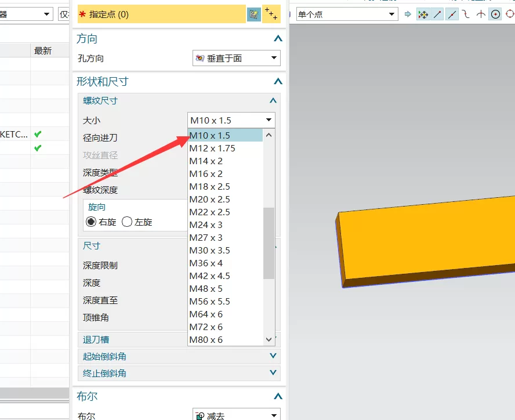Click the green check mark in the KETC row

click(38, 134)
